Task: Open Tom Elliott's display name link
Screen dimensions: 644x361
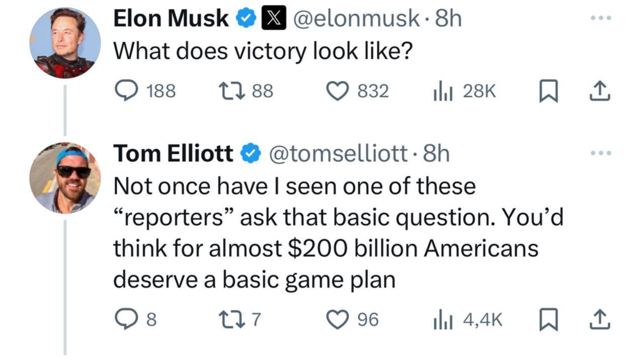Action: pos(173,154)
